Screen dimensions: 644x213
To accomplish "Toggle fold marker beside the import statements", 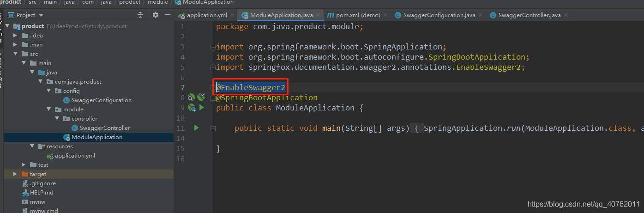I will (213, 47).
